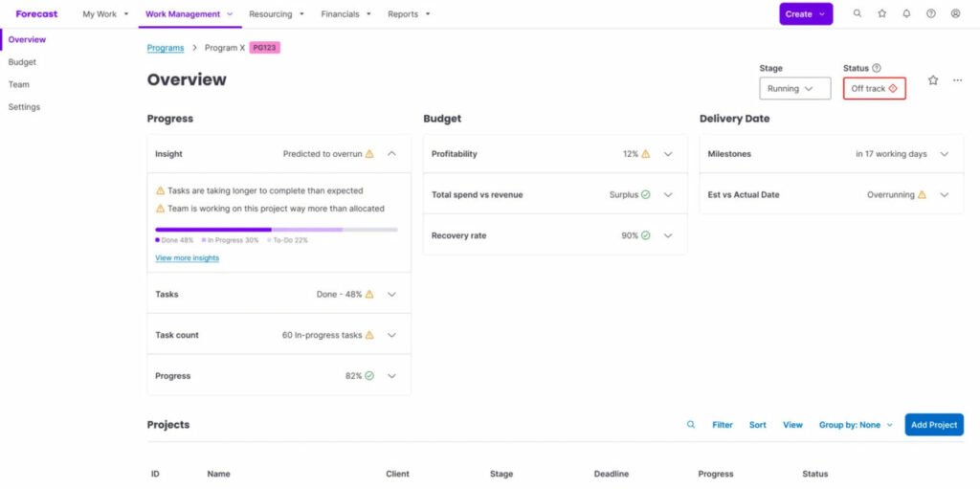Open the Stage dropdown showing Running

794,89
